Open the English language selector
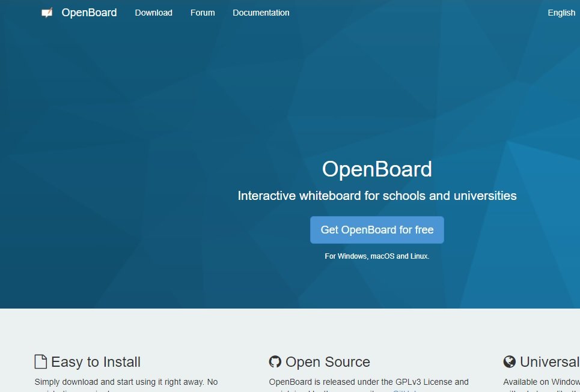 (x=561, y=13)
